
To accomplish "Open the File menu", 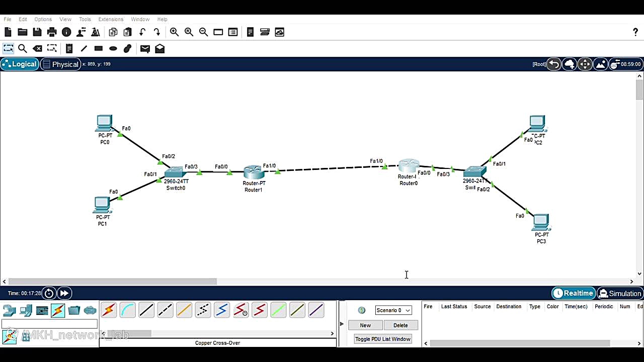I will (8, 19).
